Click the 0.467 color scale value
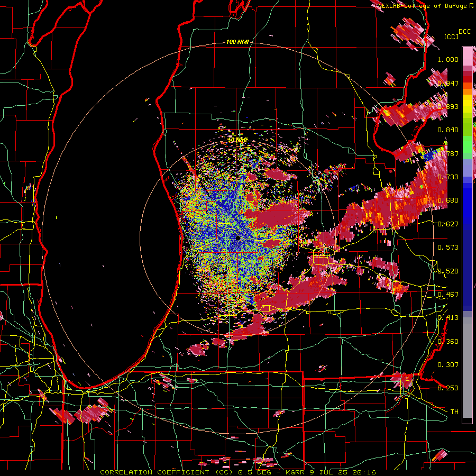 tap(448, 295)
